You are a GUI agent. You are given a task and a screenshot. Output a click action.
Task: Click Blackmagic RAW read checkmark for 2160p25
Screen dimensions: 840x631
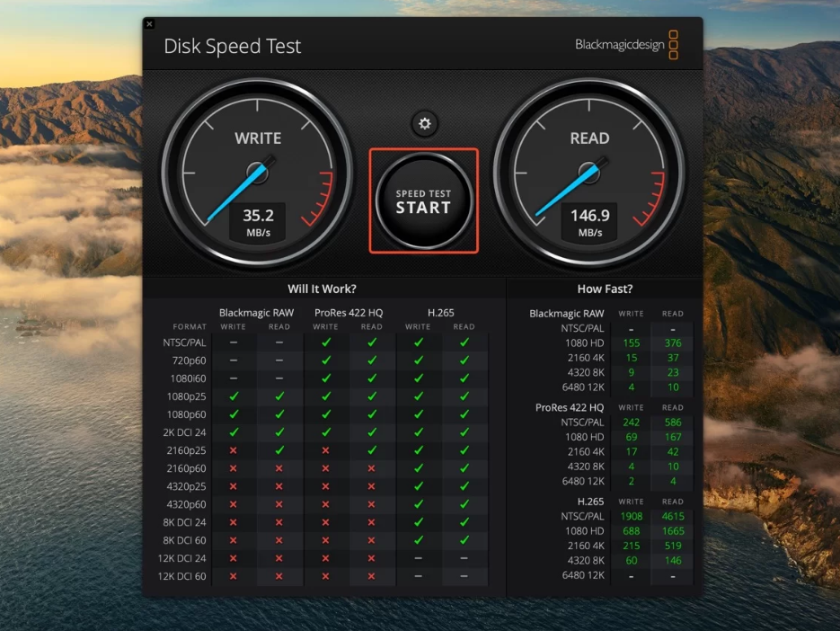[x=279, y=450]
